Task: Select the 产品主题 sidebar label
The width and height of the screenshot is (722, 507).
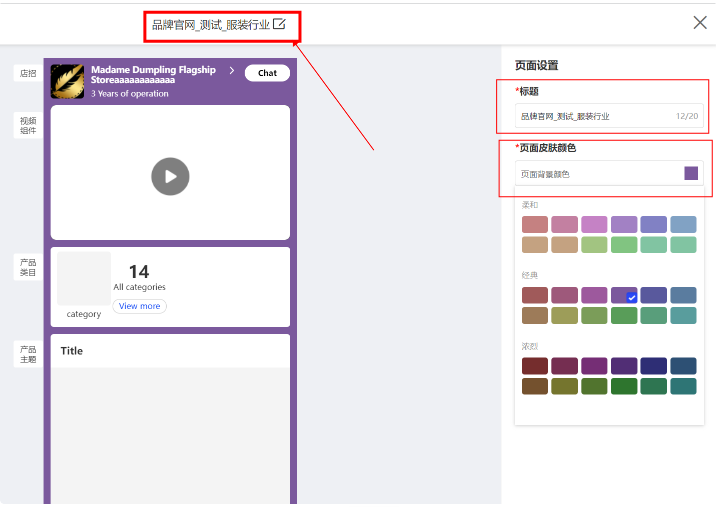Action: coord(28,354)
